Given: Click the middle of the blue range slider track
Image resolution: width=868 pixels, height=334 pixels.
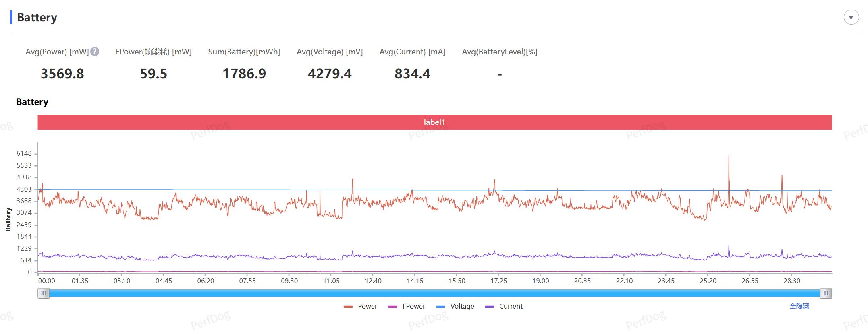Looking at the screenshot, I should 434,293.
